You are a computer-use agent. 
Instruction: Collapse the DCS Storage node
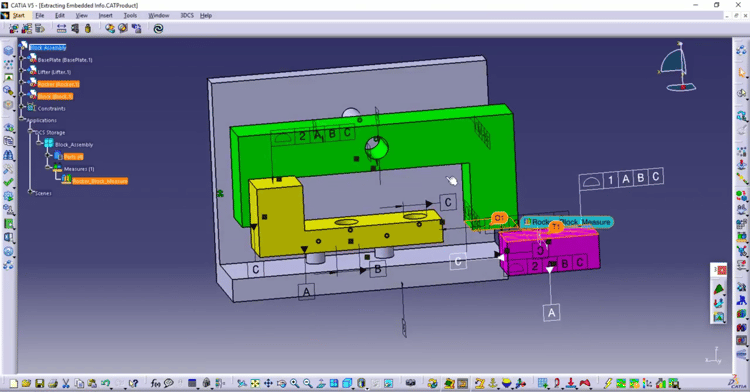[x=31, y=131]
